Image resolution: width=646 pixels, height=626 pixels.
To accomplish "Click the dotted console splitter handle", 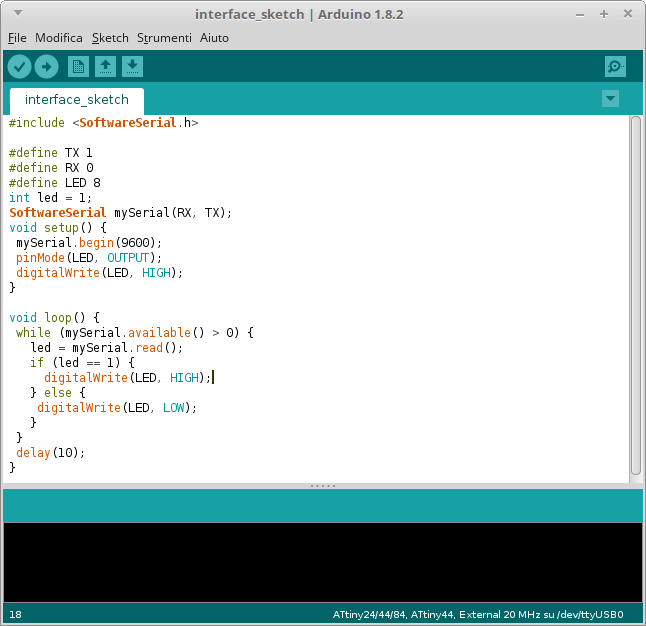I will click(x=323, y=486).
